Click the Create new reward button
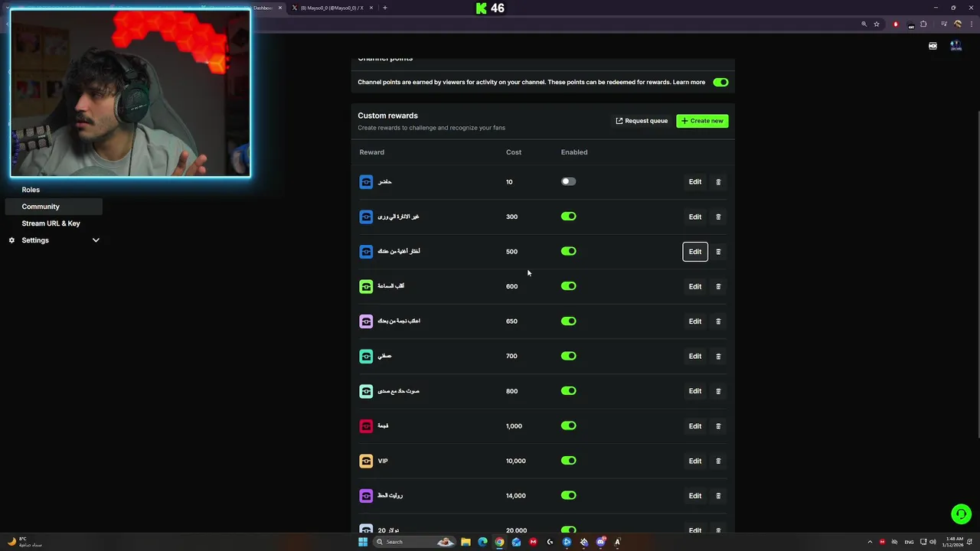The width and height of the screenshot is (980, 551). [702, 121]
